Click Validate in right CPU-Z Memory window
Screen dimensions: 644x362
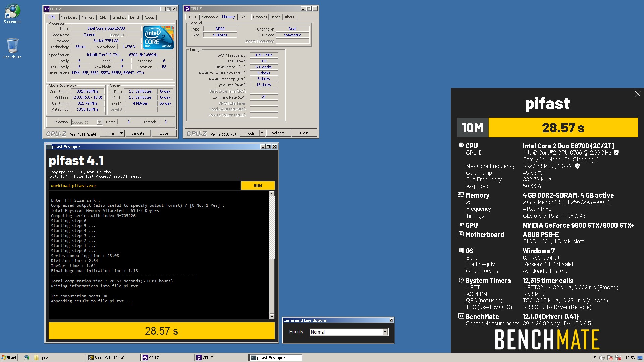coord(278,133)
